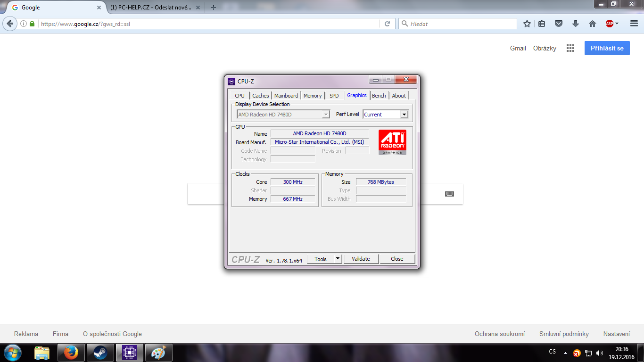Show site information icon in address bar

click(23, 24)
